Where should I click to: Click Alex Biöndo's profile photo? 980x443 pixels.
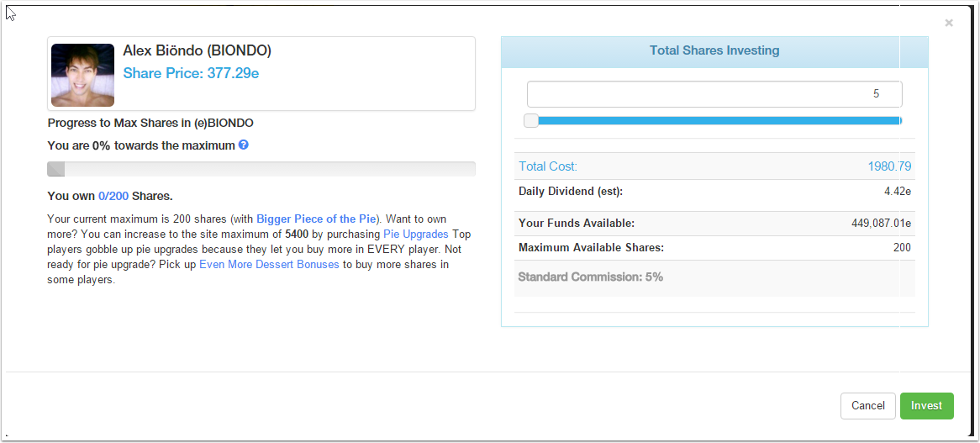[x=82, y=75]
